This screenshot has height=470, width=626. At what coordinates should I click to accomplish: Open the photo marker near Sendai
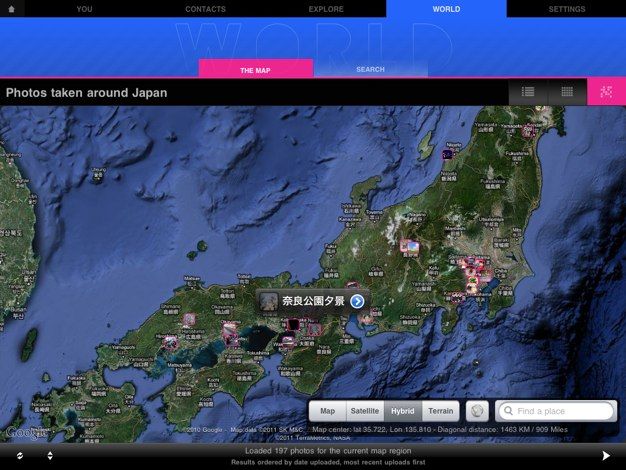coord(528,131)
